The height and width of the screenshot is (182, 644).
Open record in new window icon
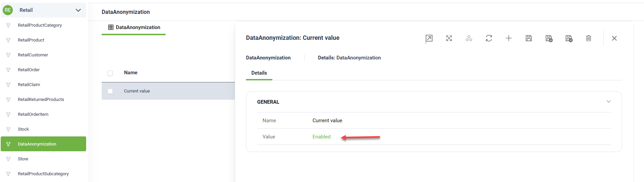coord(429,38)
